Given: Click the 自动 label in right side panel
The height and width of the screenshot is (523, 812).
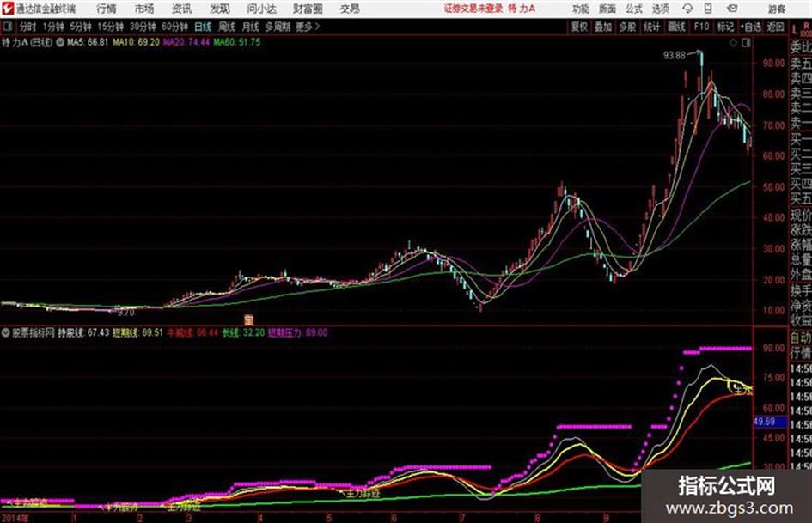Looking at the screenshot, I should [801, 338].
